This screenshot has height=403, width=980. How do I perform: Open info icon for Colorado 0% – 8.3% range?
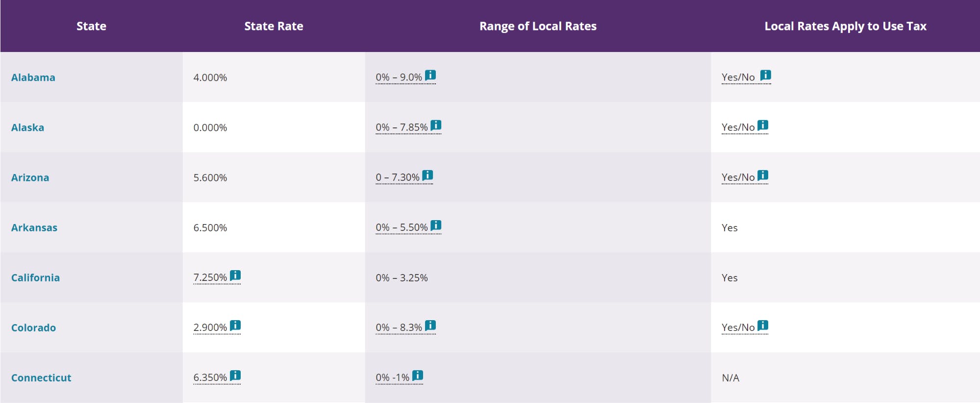coord(430,325)
